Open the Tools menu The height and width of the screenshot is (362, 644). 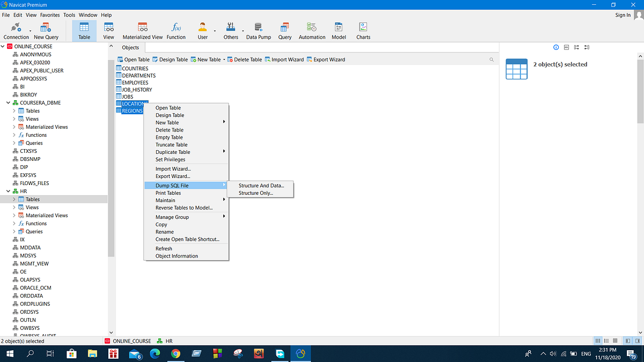69,14
